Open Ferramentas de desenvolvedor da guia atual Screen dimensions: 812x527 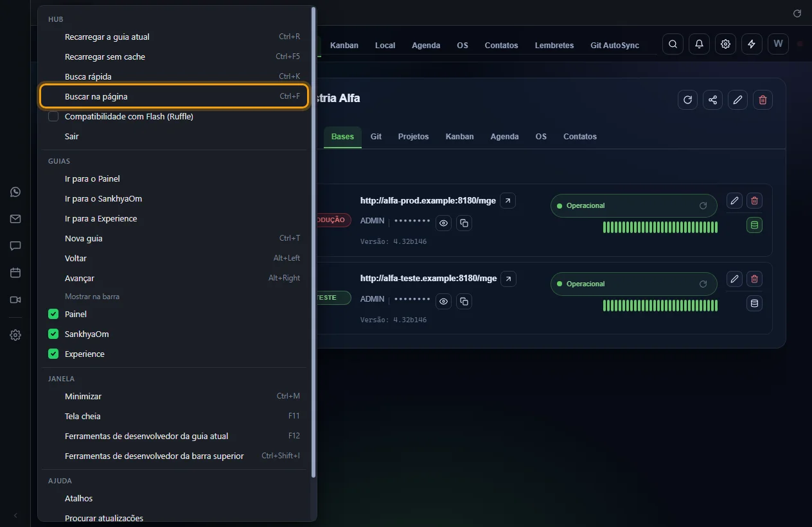click(x=174, y=436)
